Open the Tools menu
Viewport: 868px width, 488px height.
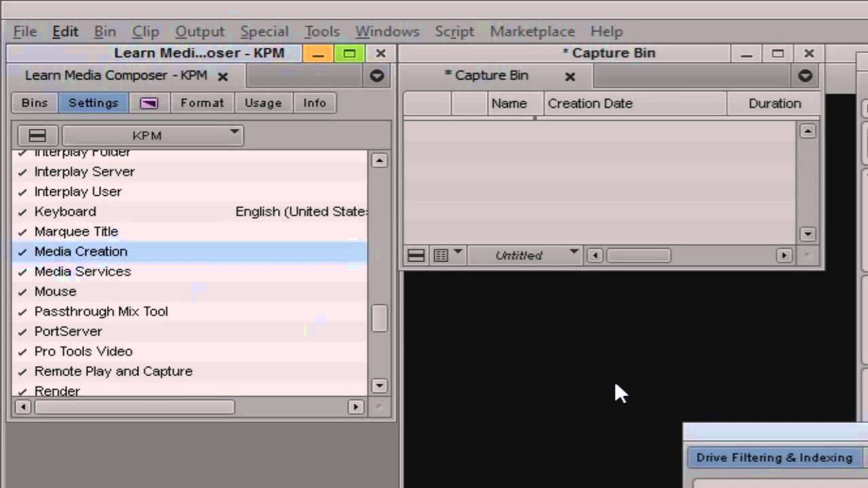[x=321, y=31]
